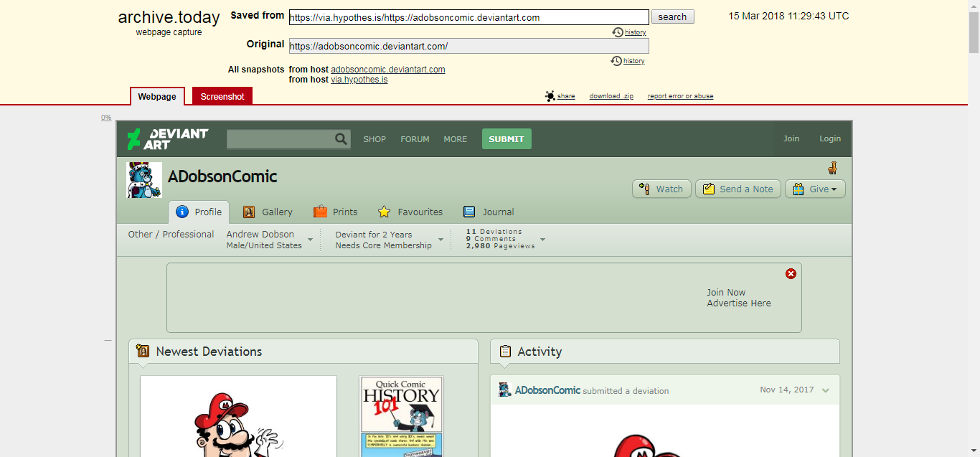Open the adobsoncomic.deviantart.com host link

tap(388, 70)
